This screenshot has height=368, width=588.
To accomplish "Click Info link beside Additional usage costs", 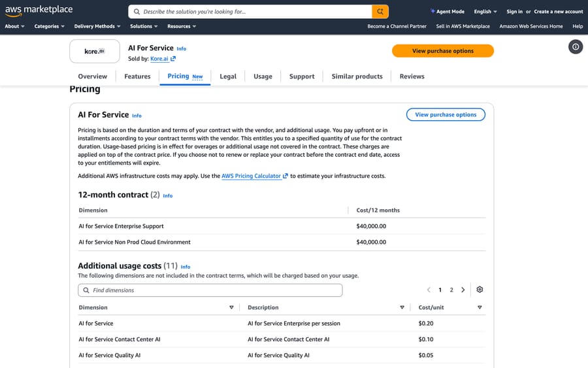I will pos(186,267).
